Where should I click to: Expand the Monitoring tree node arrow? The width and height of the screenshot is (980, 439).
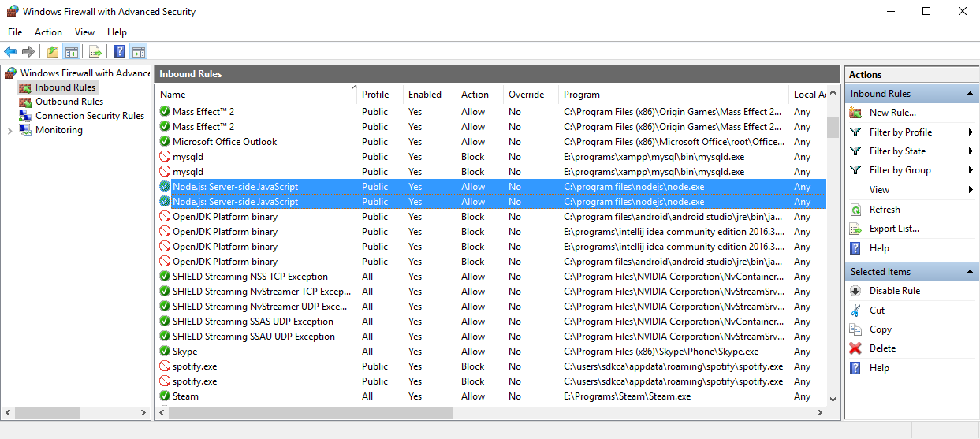point(9,130)
